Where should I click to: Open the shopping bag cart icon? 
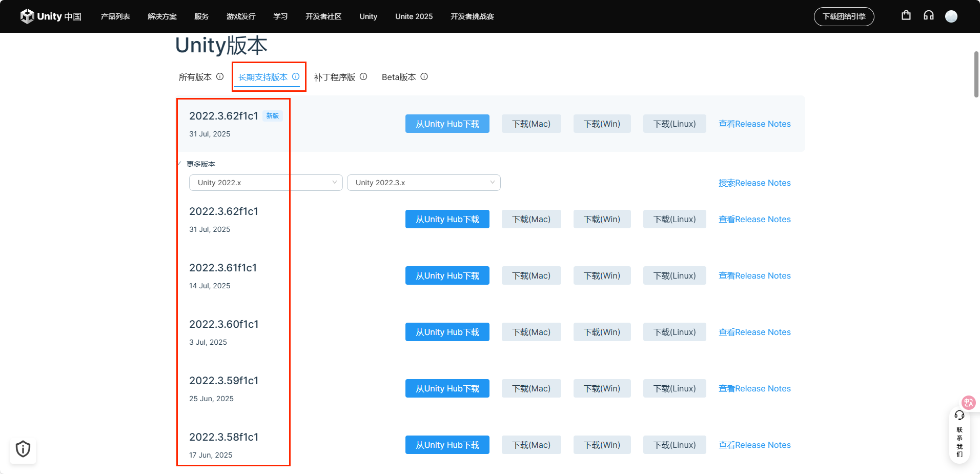(906, 15)
